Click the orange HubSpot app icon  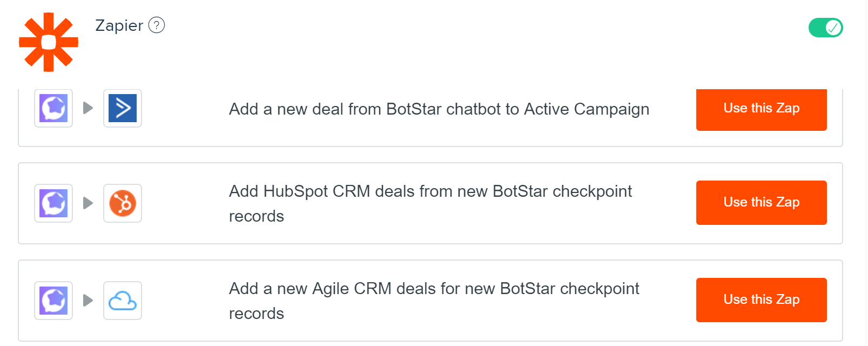(123, 203)
